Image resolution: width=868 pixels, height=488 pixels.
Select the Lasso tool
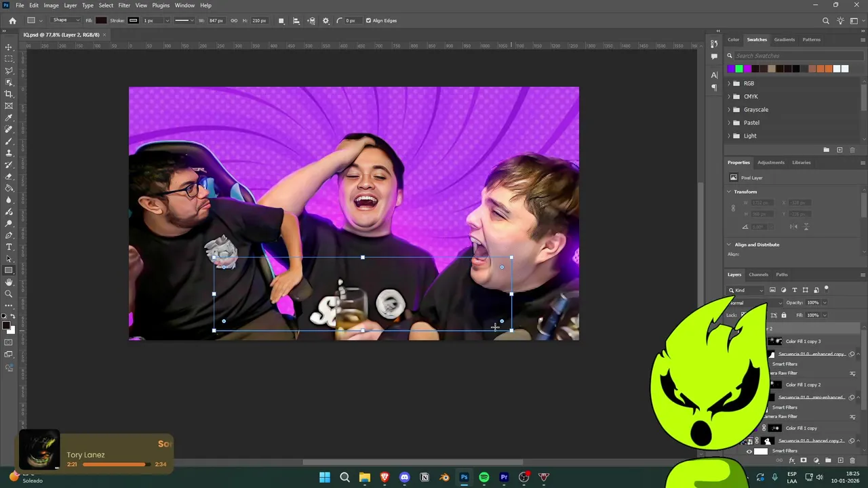pos(9,70)
